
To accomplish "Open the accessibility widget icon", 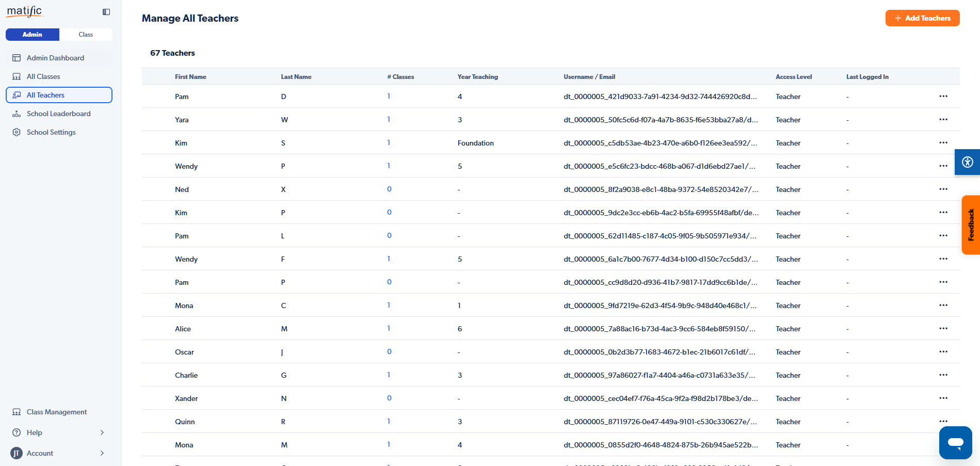I will (967, 162).
